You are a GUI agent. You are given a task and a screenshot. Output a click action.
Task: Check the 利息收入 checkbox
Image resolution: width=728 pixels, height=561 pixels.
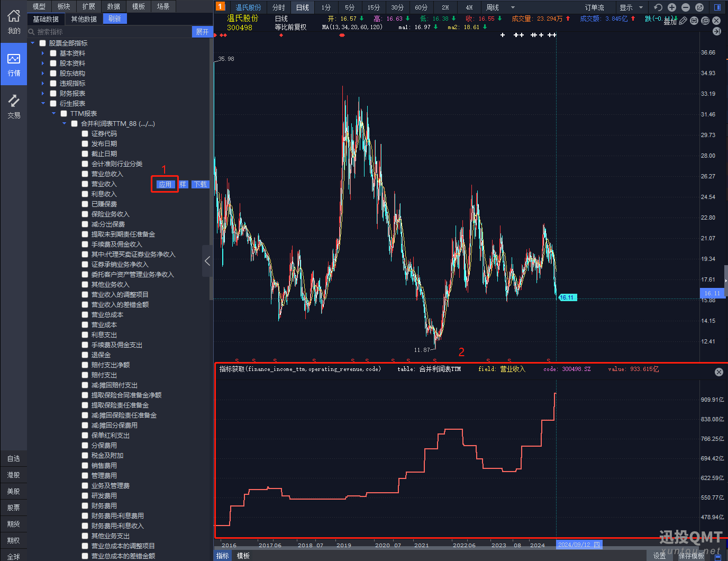tap(85, 194)
